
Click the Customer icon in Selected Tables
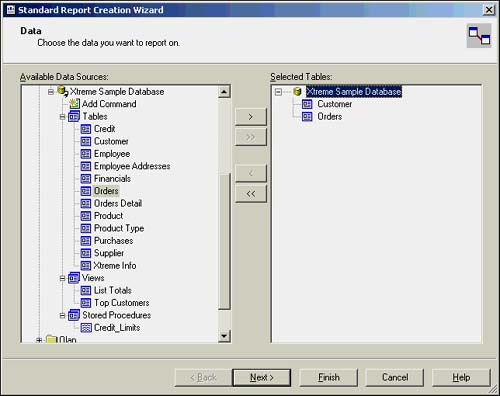click(x=307, y=104)
